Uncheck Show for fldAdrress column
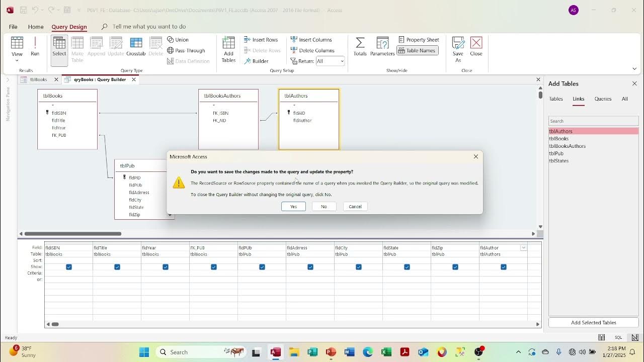 pos(310,267)
